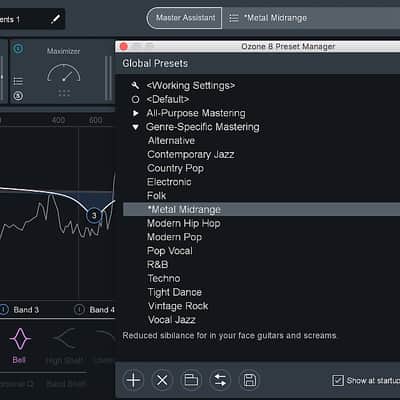The image size is (400, 400).
Task: Click the save preset floppy icon
Action: (x=249, y=380)
